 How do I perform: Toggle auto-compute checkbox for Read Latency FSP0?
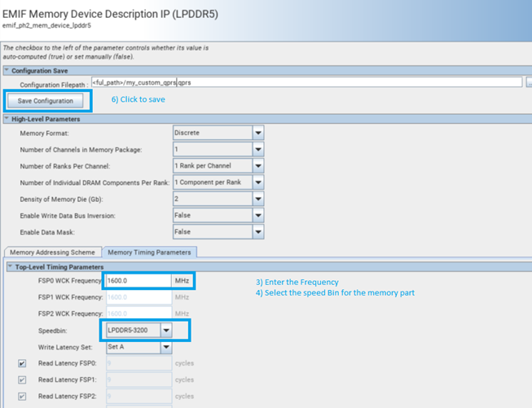[x=22, y=363]
